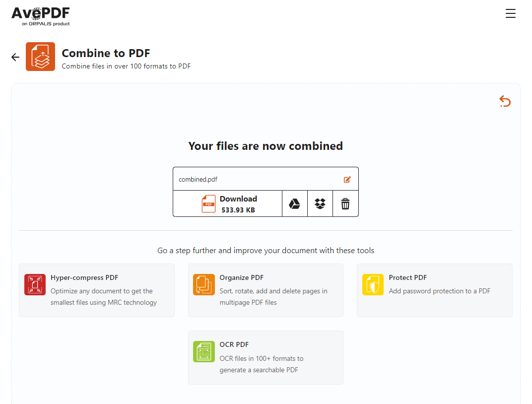Open the OCR PDF tool
This screenshot has height=404, width=532.
(266, 357)
